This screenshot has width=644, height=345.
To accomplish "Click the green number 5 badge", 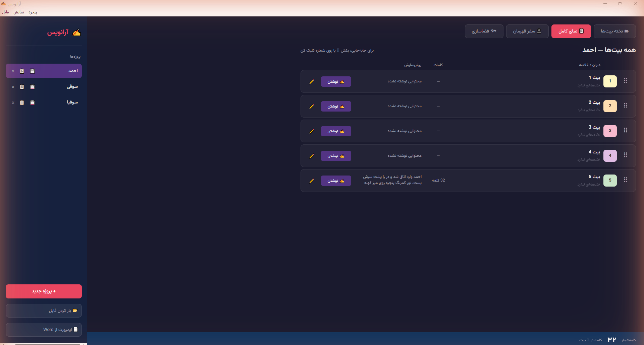I will pos(610,180).
